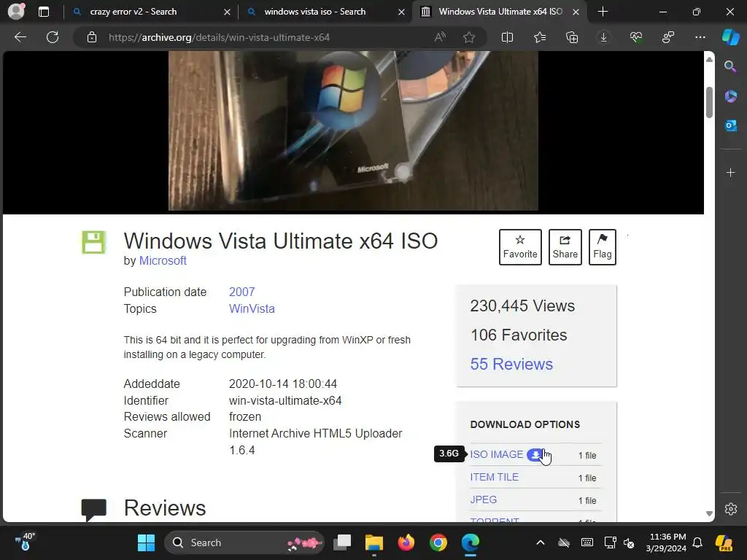This screenshot has width=747, height=560.
Task: Switch to the 'crazy error v2 - Search' tab
Action: 133,12
